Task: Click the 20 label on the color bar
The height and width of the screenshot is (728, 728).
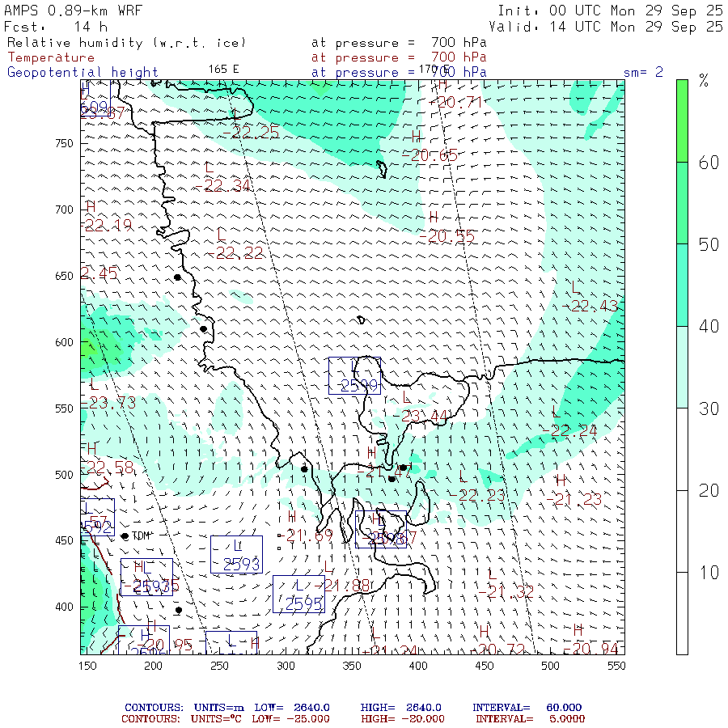Action: coord(709,491)
